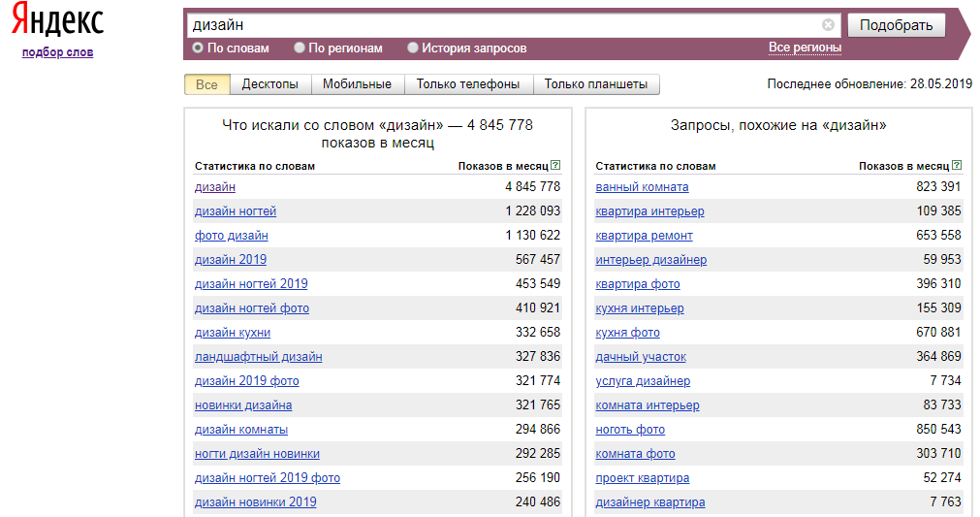Image resolution: width=980 pixels, height=517 pixels.
Task: Click the 'ванный комната' similar query
Action: pos(642,187)
